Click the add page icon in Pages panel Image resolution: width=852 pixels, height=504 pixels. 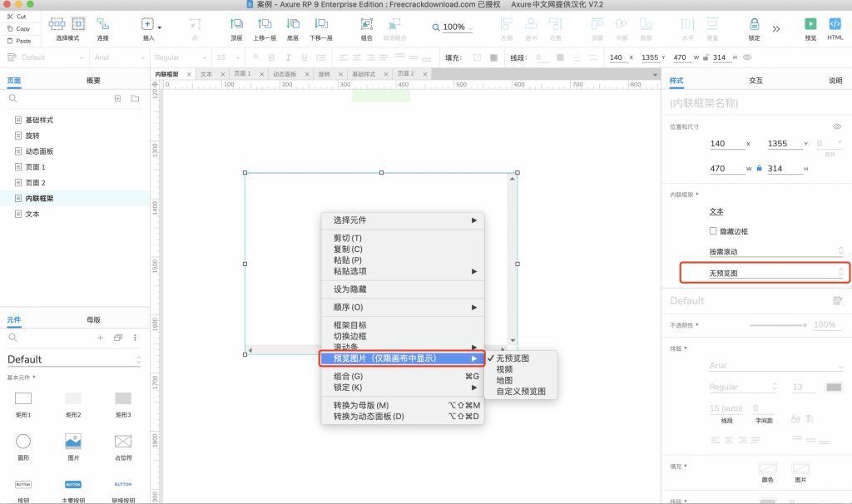[x=117, y=98]
